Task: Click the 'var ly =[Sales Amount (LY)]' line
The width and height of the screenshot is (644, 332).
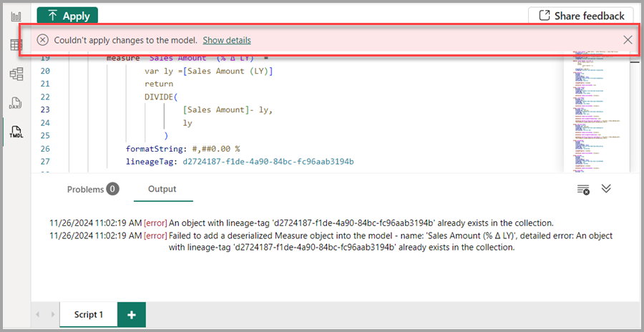Action: click(209, 71)
